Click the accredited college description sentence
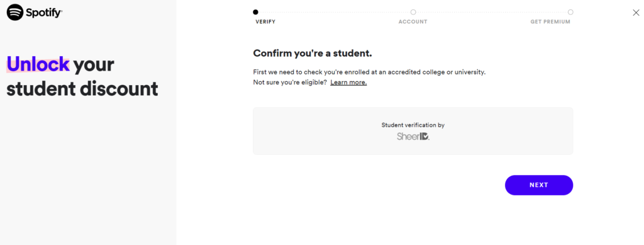 coord(369,72)
